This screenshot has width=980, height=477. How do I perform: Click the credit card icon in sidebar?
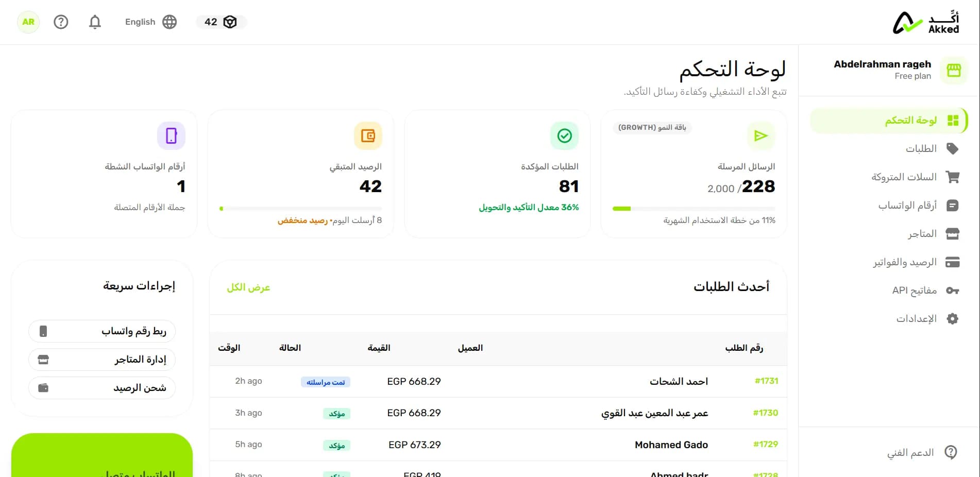pyautogui.click(x=953, y=262)
